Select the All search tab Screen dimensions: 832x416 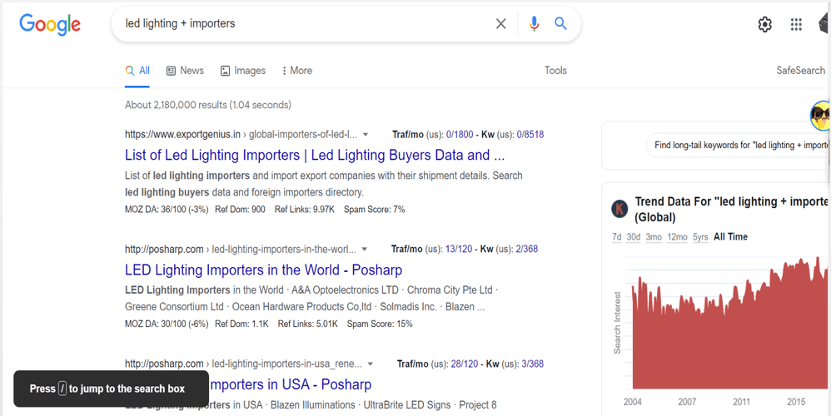point(137,71)
